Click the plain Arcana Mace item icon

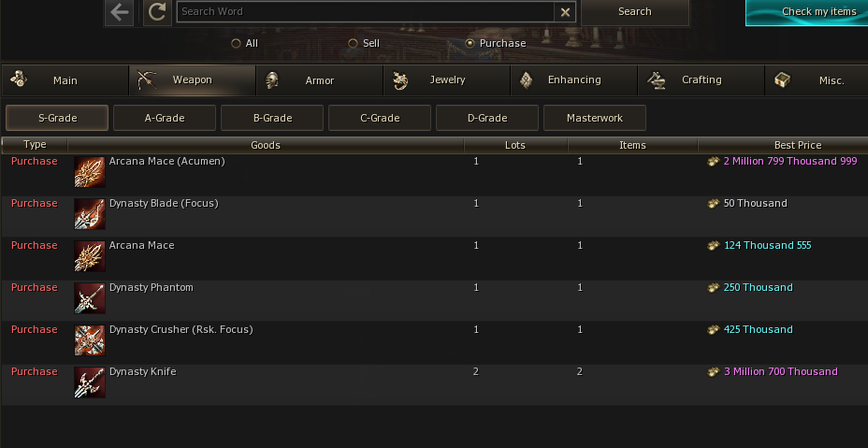pyautogui.click(x=90, y=256)
